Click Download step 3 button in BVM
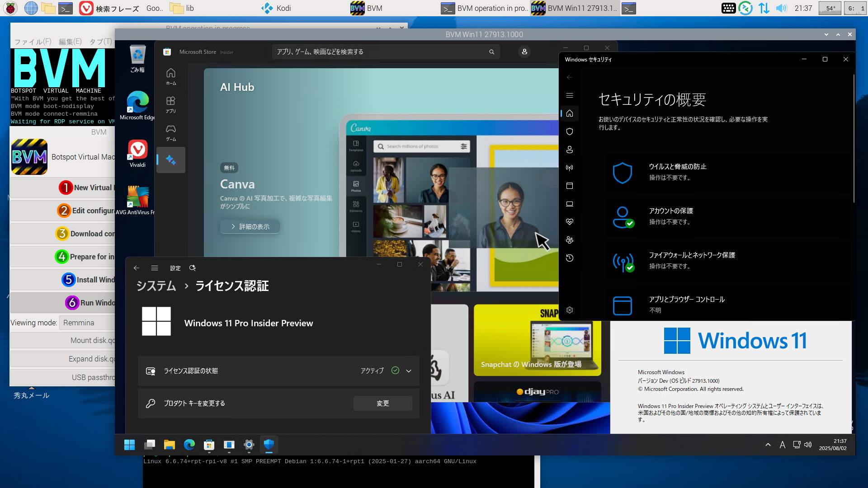Viewport: 868px width, 488px height. (x=63, y=234)
